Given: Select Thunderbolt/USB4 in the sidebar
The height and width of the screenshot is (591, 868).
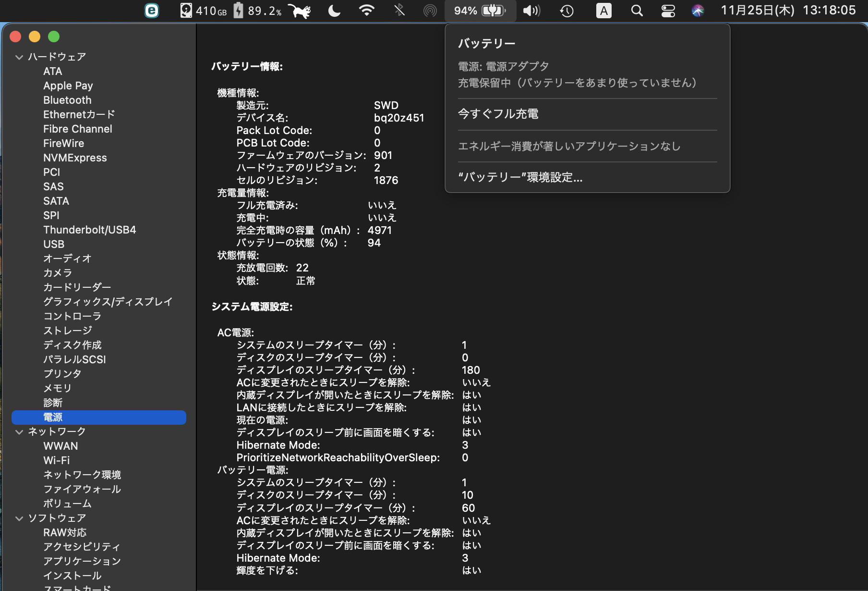Looking at the screenshot, I should tap(90, 230).
